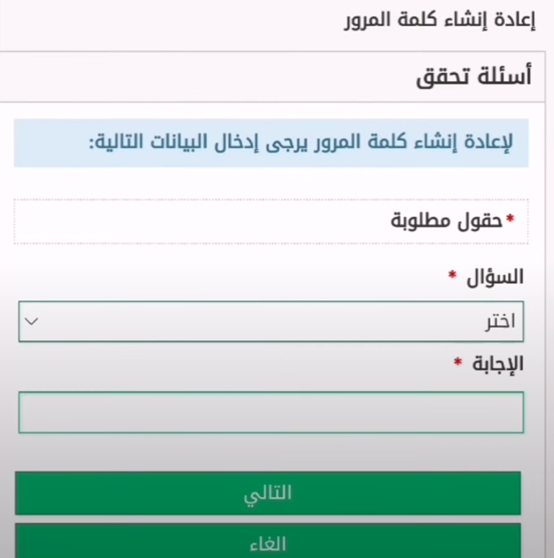Screen dimensions: 554x558
Task: Click inside the dotted required-fields box
Action: [x=271, y=222]
